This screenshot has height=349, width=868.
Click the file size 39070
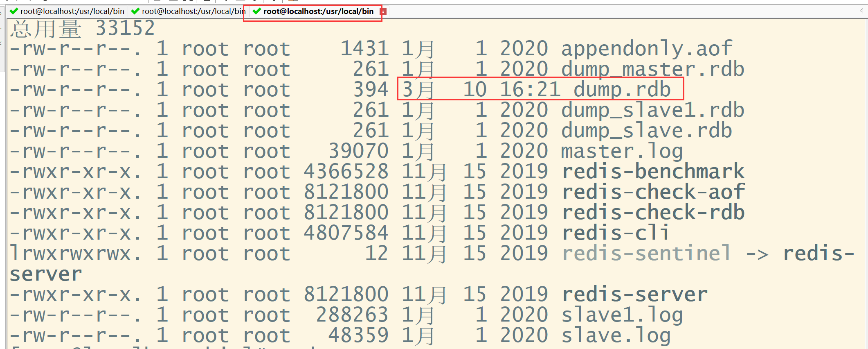[x=359, y=151]
